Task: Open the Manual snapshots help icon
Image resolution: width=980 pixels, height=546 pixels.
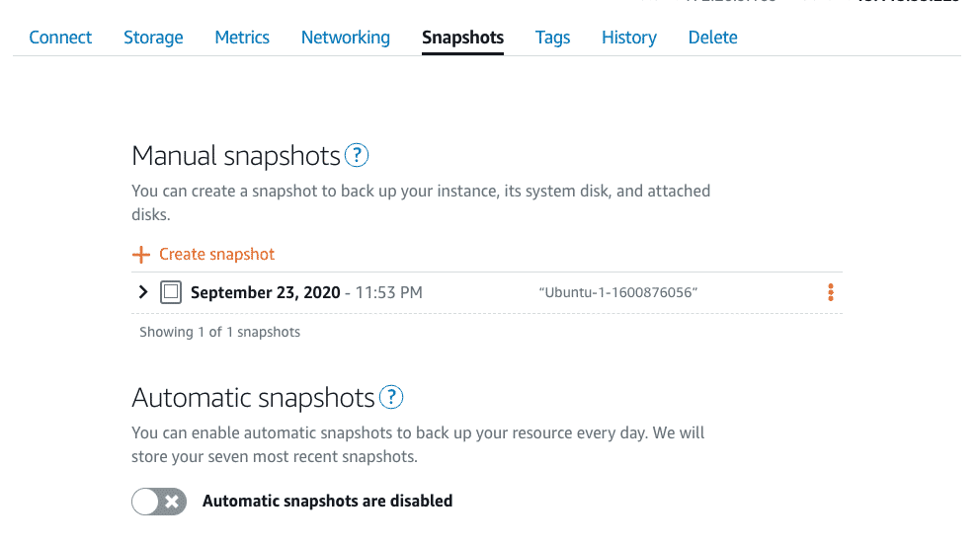Action: tap(357, 155)
